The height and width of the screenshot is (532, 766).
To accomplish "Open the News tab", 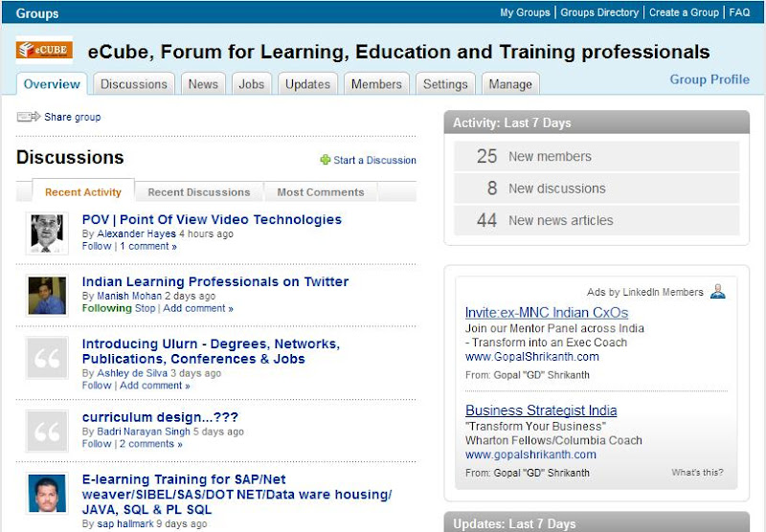I will tap(203, 84).
